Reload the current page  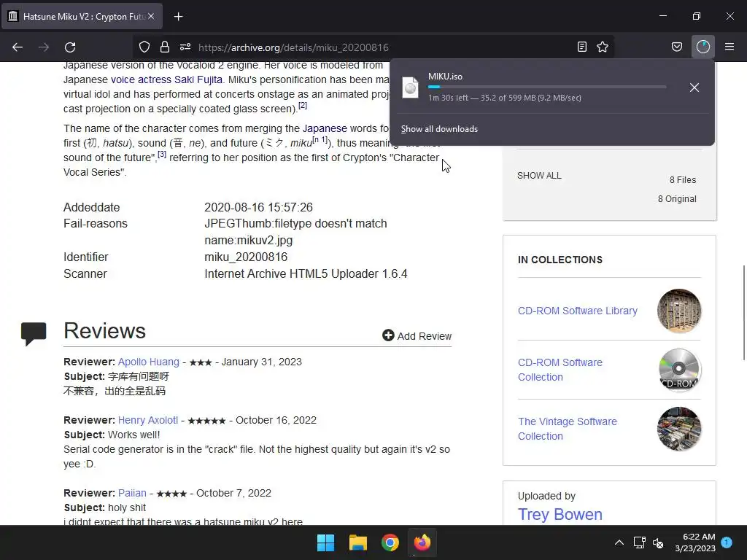[x=70, y=47]
